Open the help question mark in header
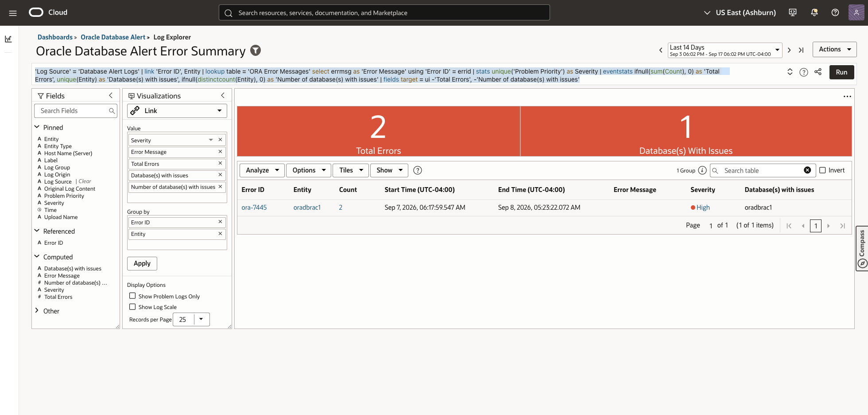The width and height of the screenshot is (868, 415). (x=835, y=12)
